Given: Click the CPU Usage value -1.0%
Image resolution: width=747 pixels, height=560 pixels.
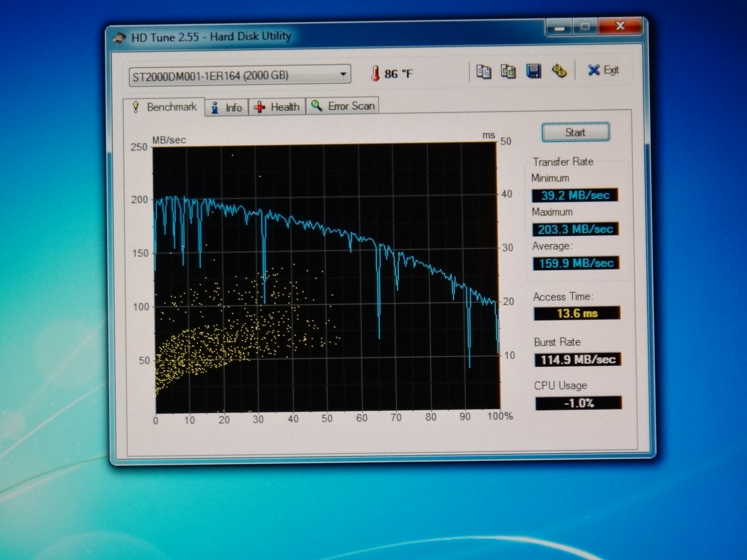Looking at the screenshot, I should (578, 403).
